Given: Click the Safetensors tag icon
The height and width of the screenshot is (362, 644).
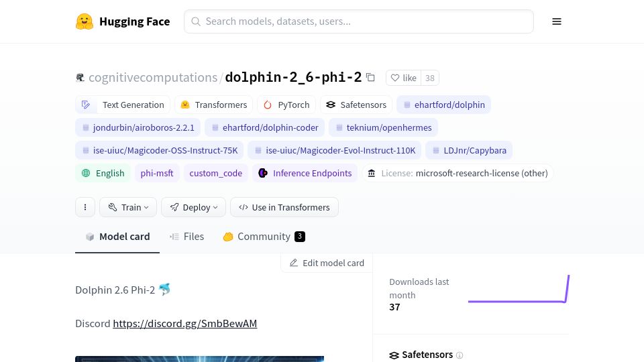Looking at the screenshot, I should tap(331, 105).
